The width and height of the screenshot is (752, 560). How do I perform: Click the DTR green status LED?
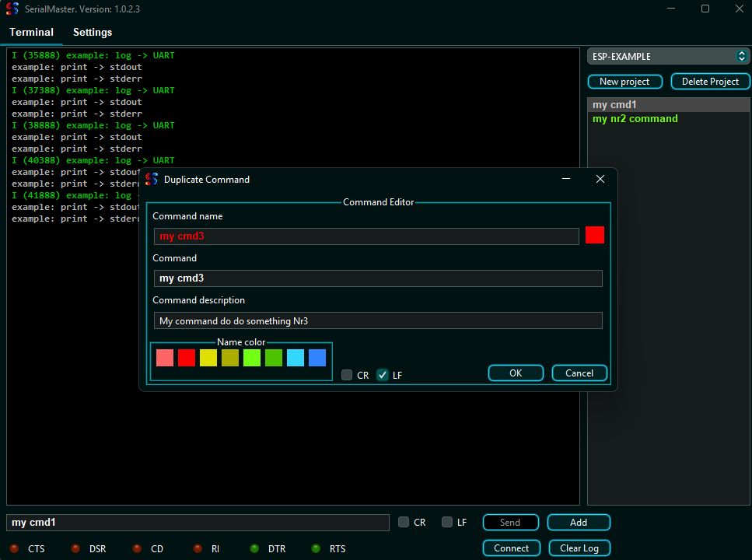[x=254, y=548]
